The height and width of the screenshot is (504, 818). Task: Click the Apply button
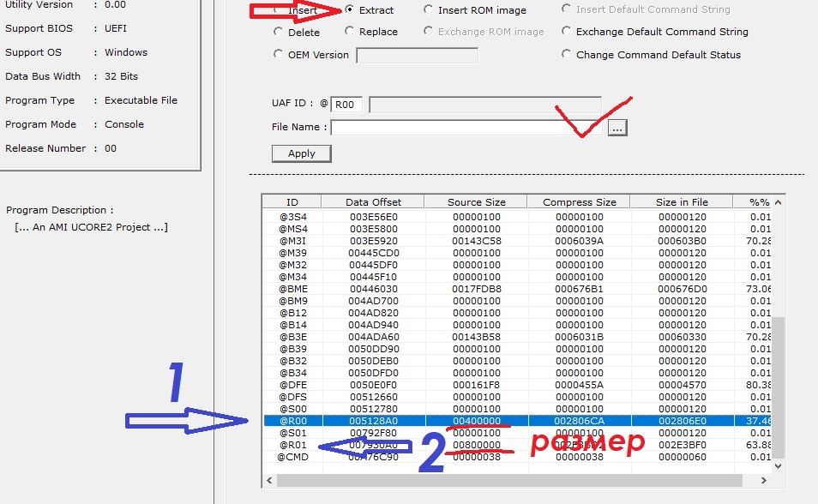pyautogui.click(x=302, y=153)
